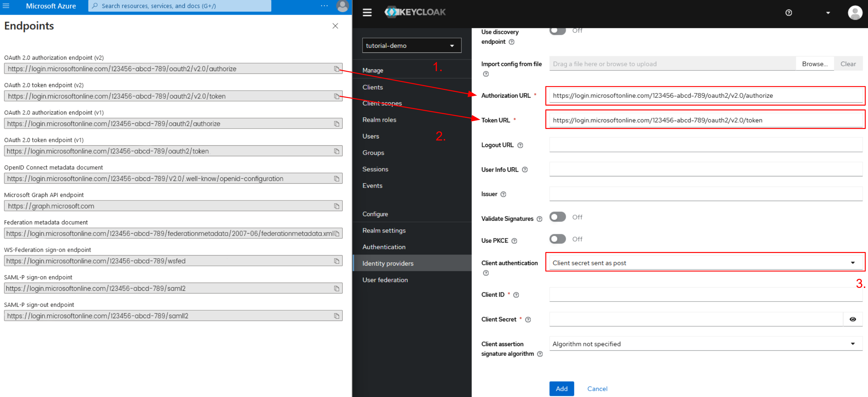
Task: Copy OAuth 2.0 authorization endpoint (v2) URL
Action: point(337,69)
